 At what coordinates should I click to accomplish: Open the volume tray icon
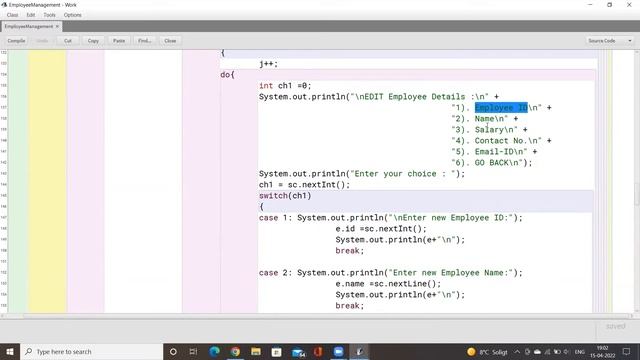pos(566,352)
